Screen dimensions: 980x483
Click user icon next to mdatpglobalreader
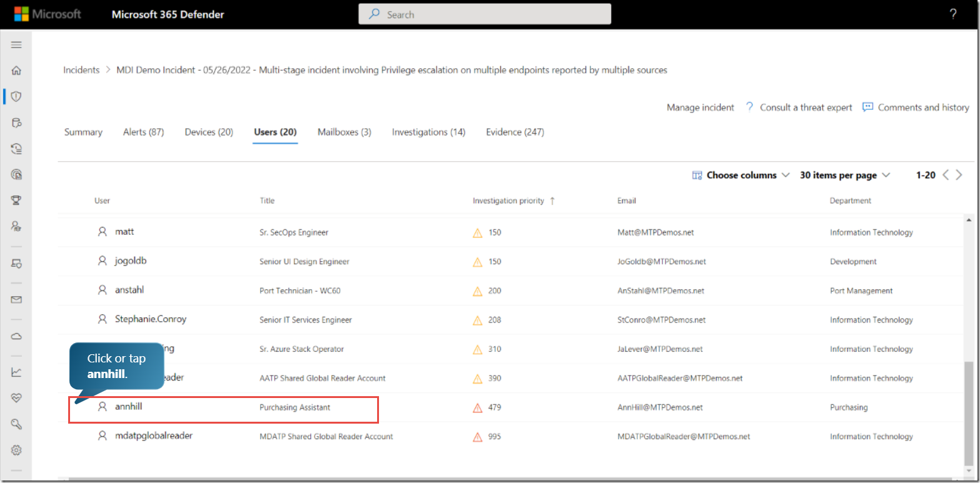[102, 436]
